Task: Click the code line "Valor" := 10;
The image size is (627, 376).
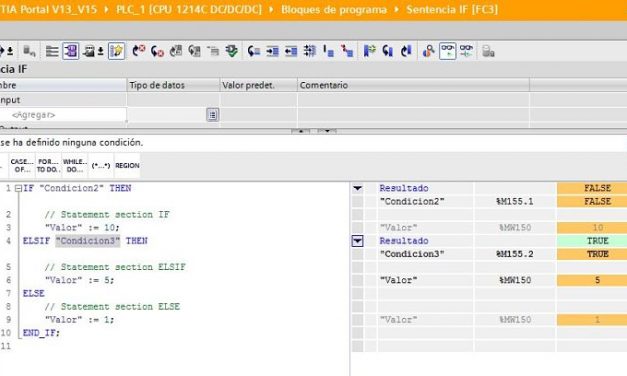Action: click(82, 228)
